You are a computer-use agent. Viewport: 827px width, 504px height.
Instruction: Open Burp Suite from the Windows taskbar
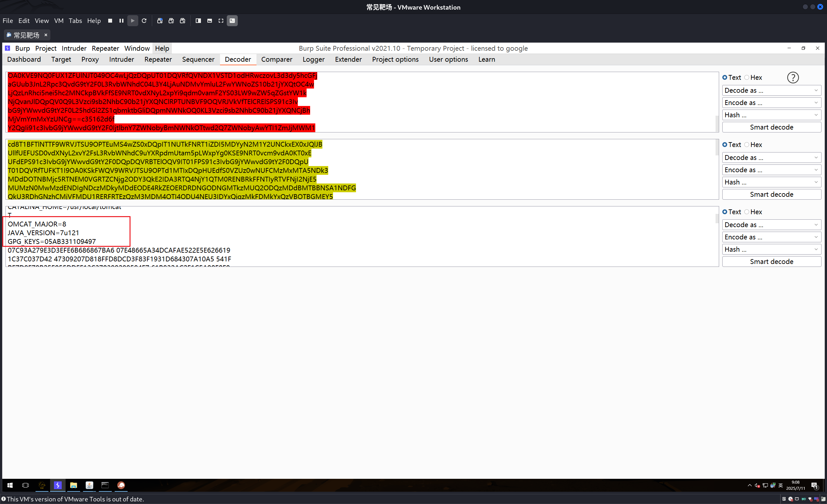pyautogui.click(x=58, y=485)
